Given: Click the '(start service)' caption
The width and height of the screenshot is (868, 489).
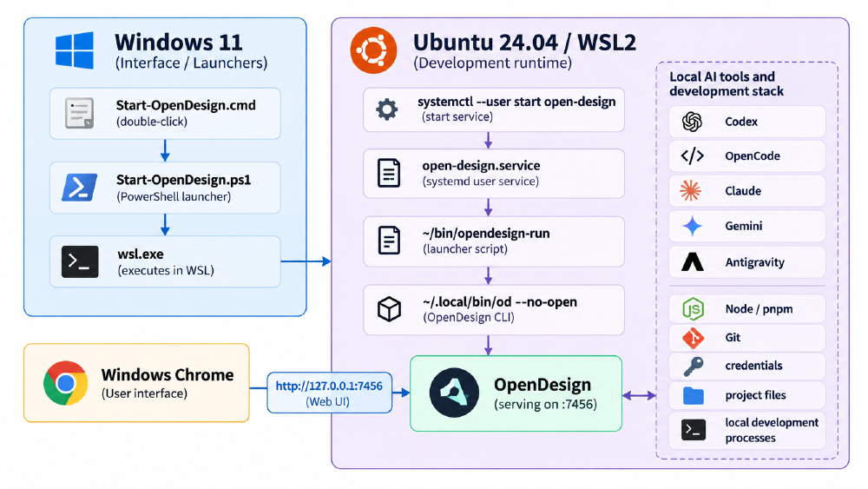Looking at the screenshot, I should tap(457, 117).
